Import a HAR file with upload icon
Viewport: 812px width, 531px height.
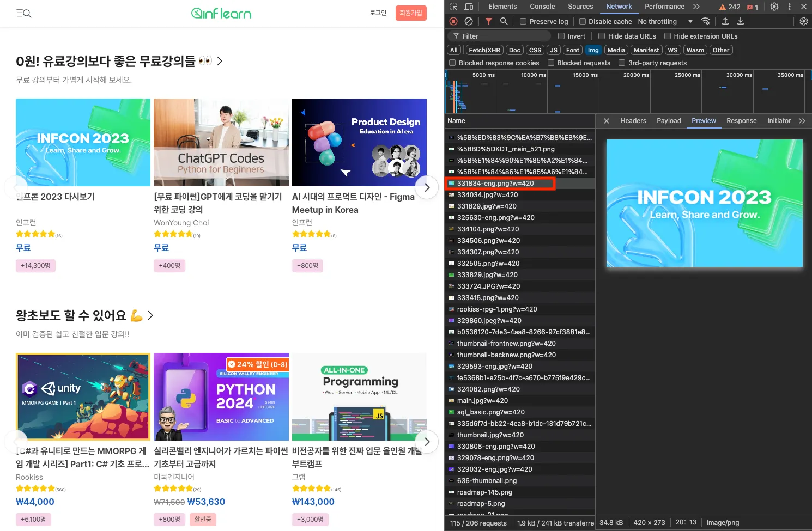(725, 21)
